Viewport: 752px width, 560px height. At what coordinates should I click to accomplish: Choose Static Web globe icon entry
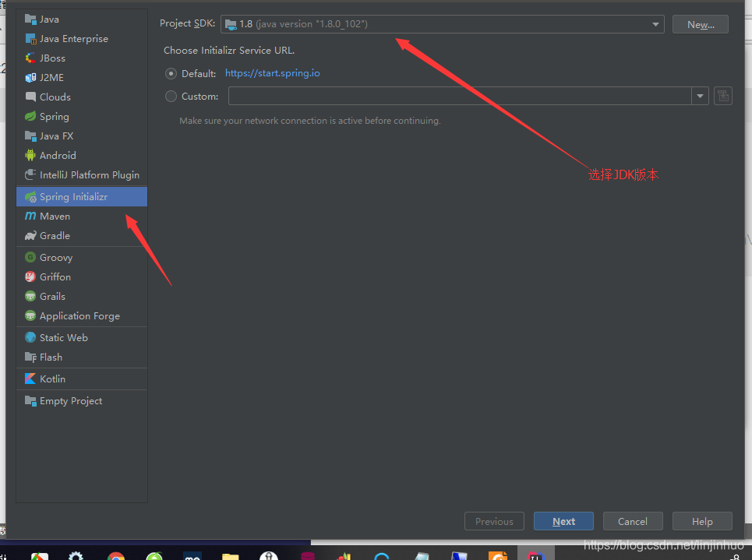click(x=30, y=337)
